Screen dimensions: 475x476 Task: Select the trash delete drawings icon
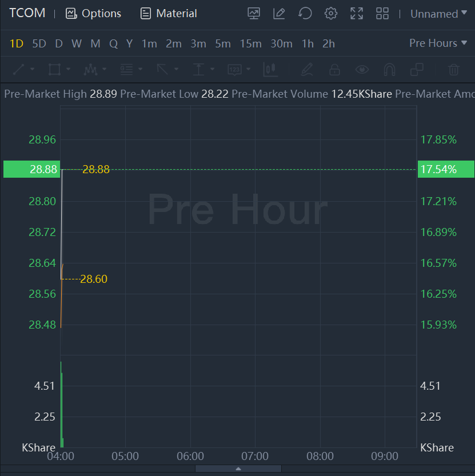(454, 70)
